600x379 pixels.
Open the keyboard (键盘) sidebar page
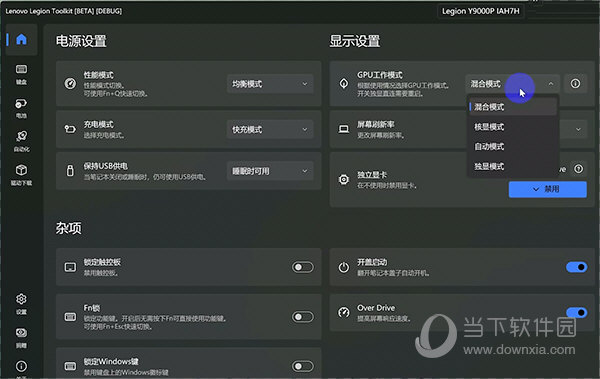(x=21, y=74)
